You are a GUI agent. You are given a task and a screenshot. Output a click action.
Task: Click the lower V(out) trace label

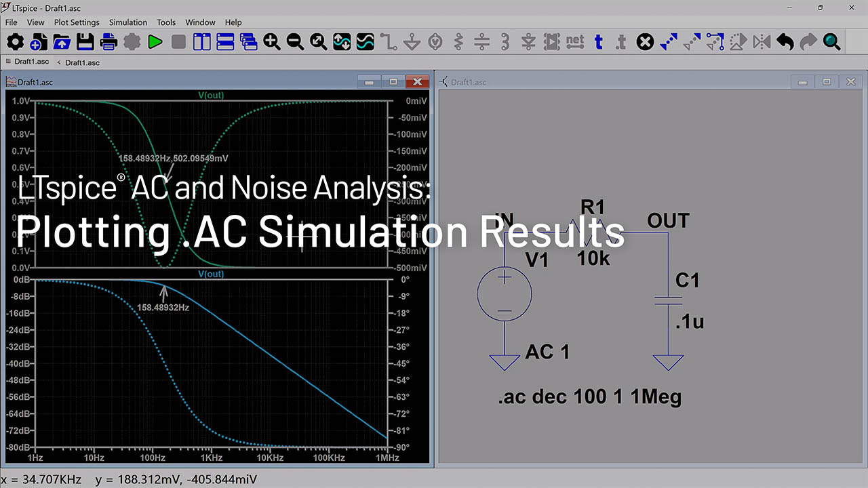[x=211, y=274]
